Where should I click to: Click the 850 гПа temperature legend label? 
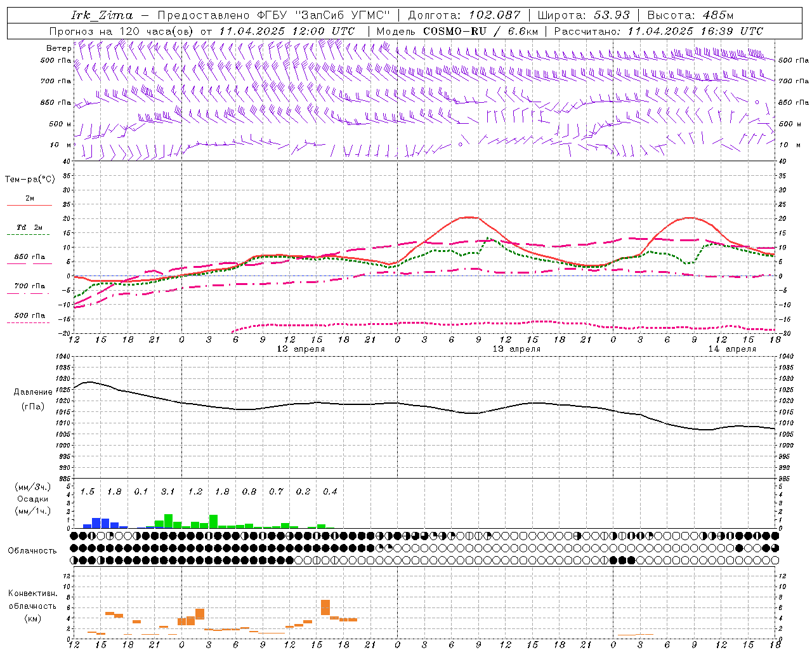tap(30, 257)
